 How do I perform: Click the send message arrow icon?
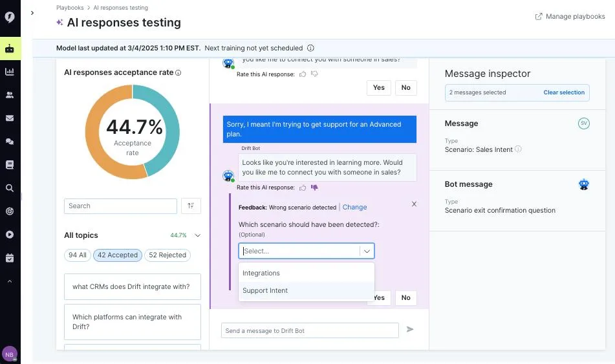point(410,330)
